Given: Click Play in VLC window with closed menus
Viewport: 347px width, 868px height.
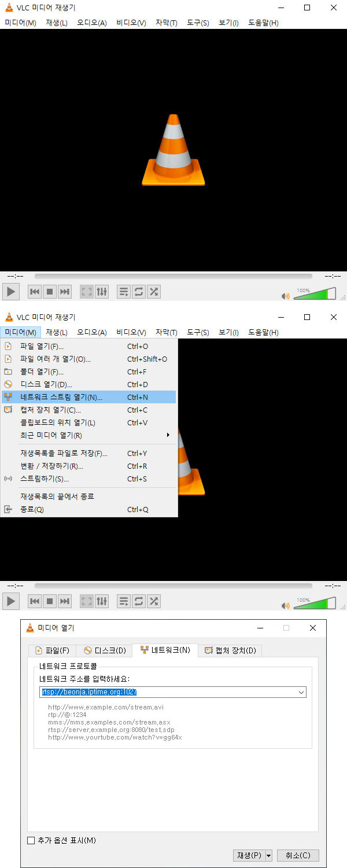Looking at the screenshot, I should [x=10, y=292].
